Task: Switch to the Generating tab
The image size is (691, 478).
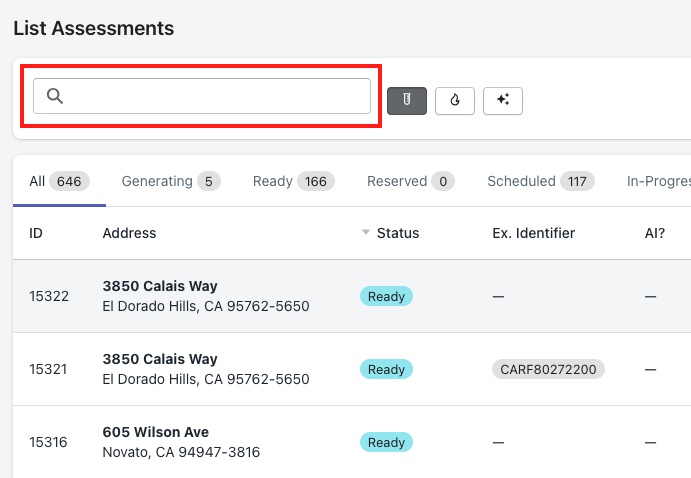Action: (x=171, y=181)
